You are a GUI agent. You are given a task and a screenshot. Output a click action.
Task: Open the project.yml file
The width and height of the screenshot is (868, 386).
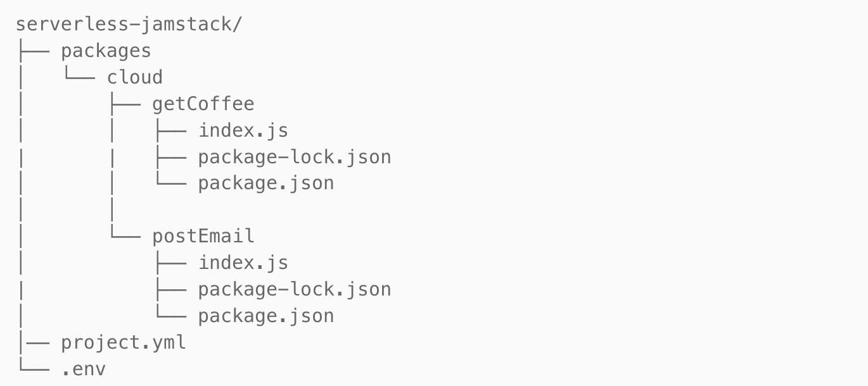(x=124, y=342)
